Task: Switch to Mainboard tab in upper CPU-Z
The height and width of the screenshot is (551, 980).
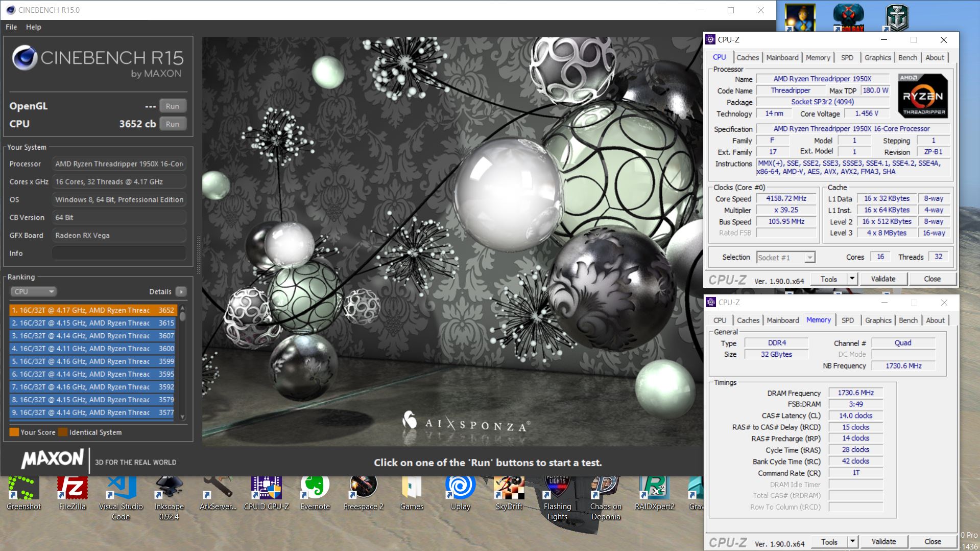Action: coord(782,58)
